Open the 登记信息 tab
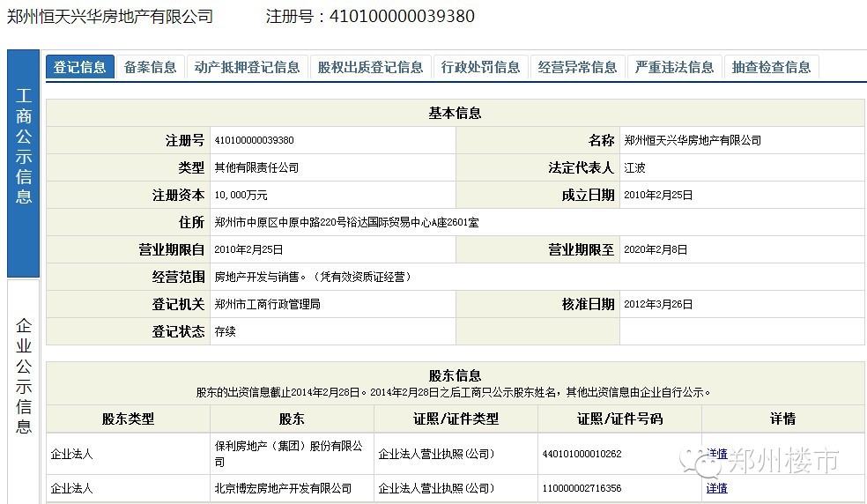 click(79, 67)
